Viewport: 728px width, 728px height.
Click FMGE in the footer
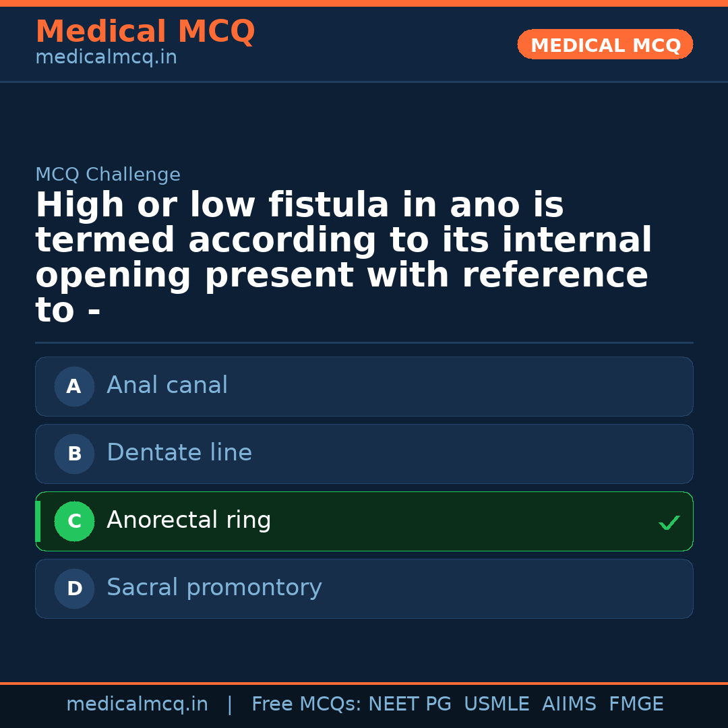[636, 704]
